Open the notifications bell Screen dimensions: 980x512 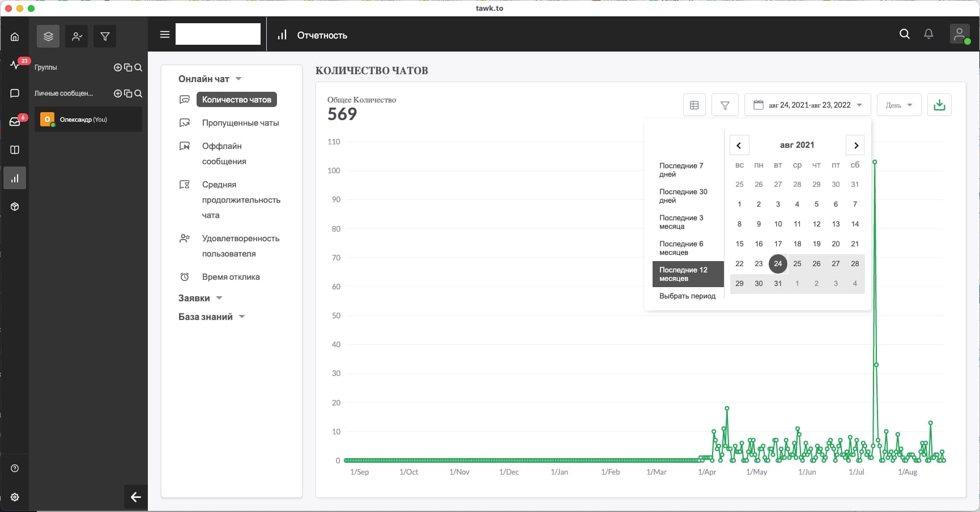928,34
